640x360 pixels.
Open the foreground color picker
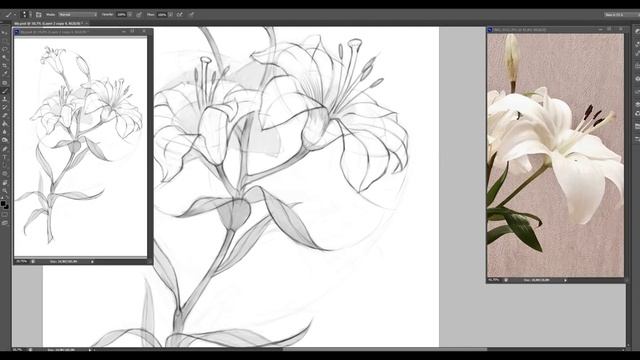click(3, 203)
